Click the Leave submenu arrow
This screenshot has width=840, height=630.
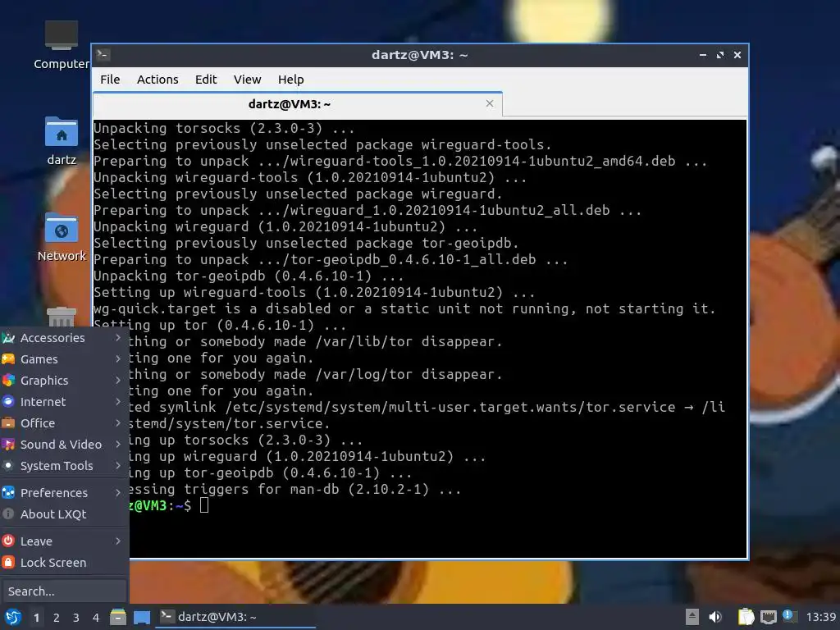click(118, 541)
